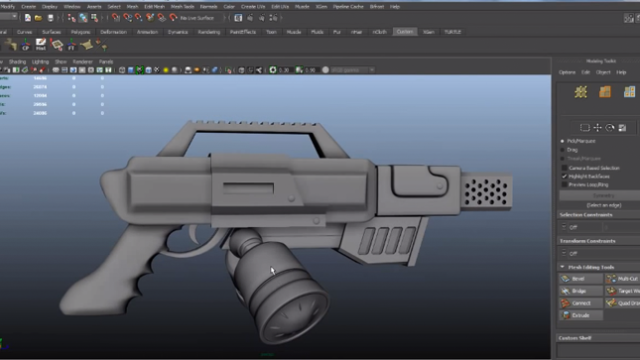Screen dimensions: 640x360
Task: Click the vertex selection mode icon
Action: pyautogui.click(x=580, y=92)
